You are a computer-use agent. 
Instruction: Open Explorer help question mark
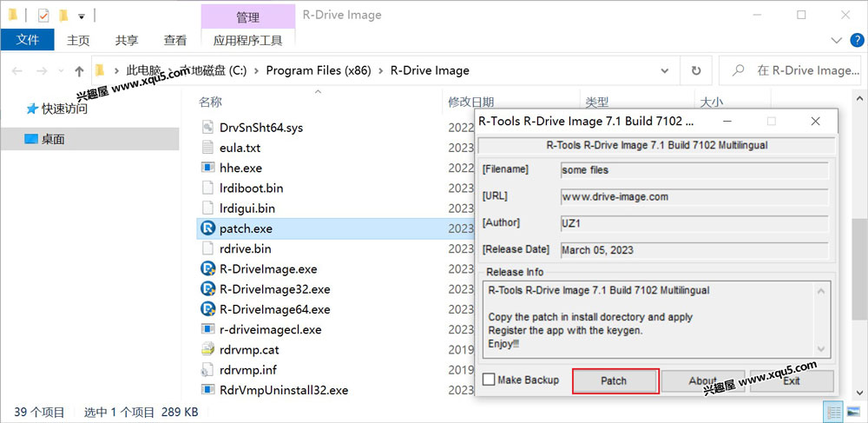(x=855, y=41)
